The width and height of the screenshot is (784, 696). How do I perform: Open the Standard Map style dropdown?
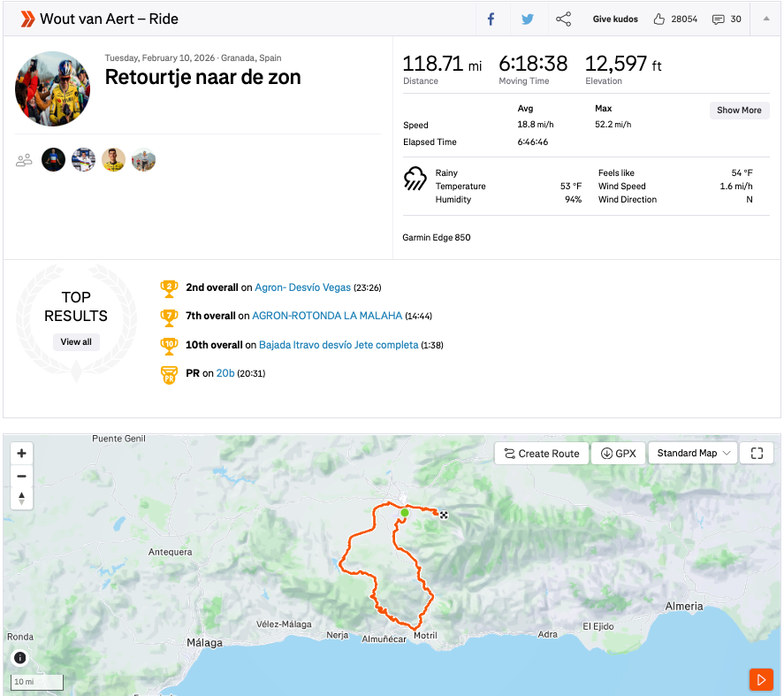pos(693,454)
